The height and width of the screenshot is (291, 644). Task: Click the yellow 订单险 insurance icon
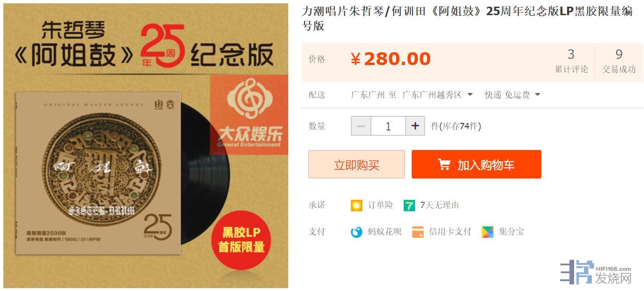(356, 206)
